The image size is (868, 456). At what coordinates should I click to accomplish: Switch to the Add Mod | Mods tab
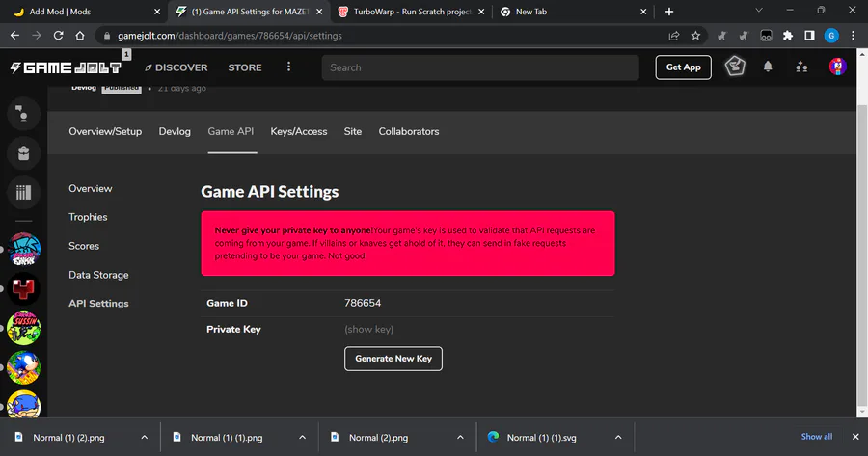(x=86, y=12)
